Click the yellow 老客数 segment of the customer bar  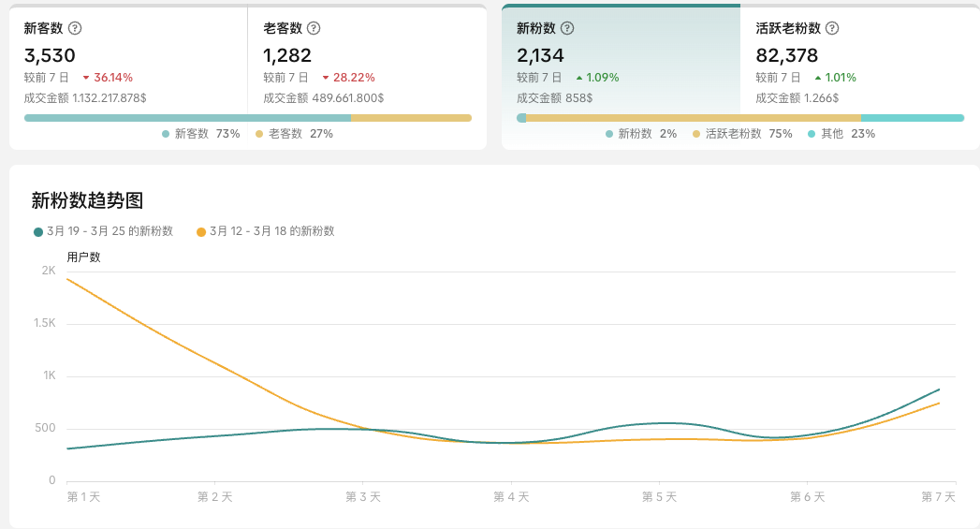[411, 118]
